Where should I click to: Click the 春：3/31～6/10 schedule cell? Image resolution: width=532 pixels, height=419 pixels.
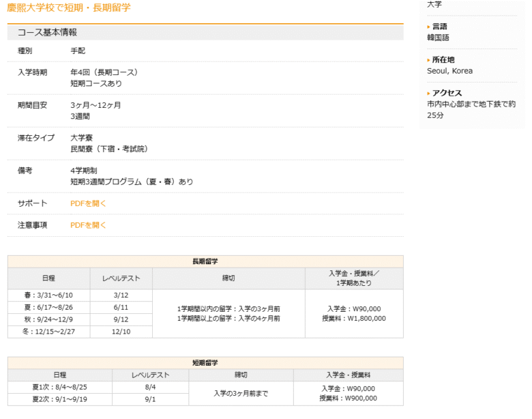coord(49,295)
